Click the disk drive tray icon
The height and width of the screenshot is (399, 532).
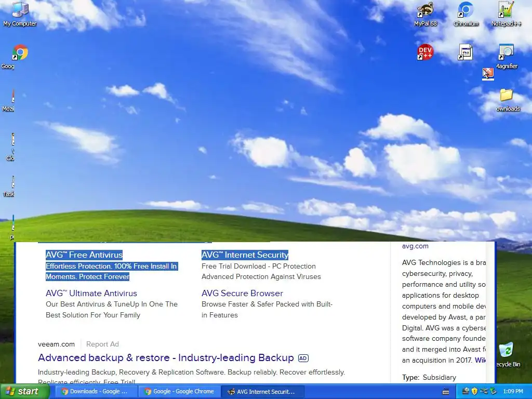(466, 392)
